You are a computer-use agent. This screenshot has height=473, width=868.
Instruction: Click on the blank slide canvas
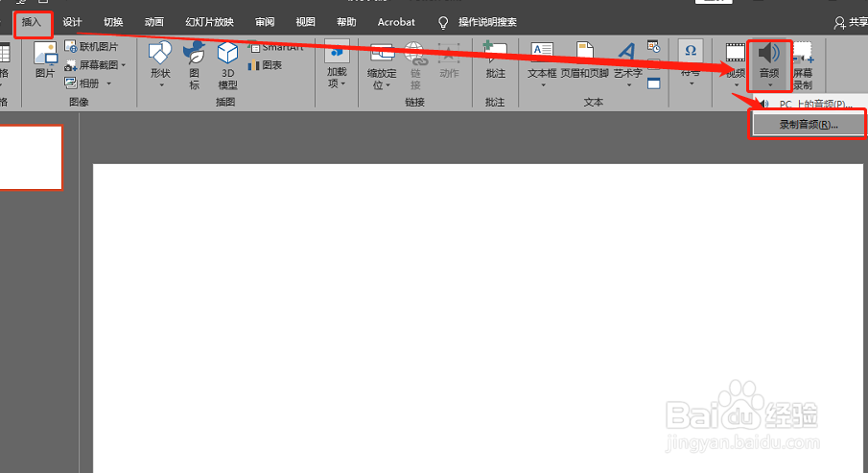click(478, 319)
